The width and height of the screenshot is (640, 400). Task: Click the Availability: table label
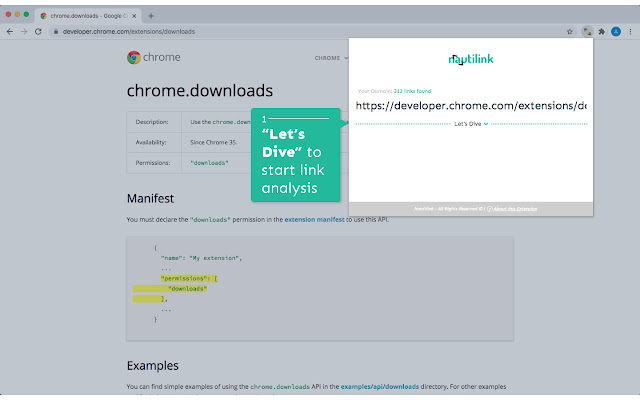point(151,142)
